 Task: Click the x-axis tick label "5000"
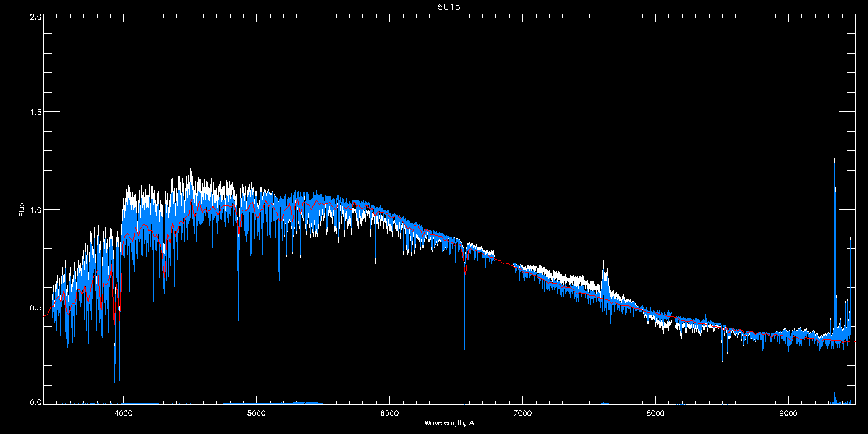tap(257, 413)
